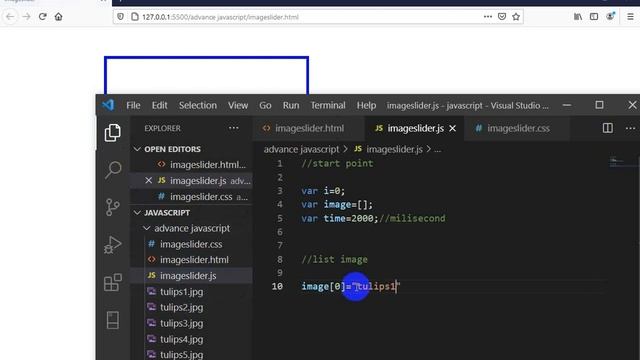
Task: Go back in Firefox browser
Action: (x=10, y=17)
